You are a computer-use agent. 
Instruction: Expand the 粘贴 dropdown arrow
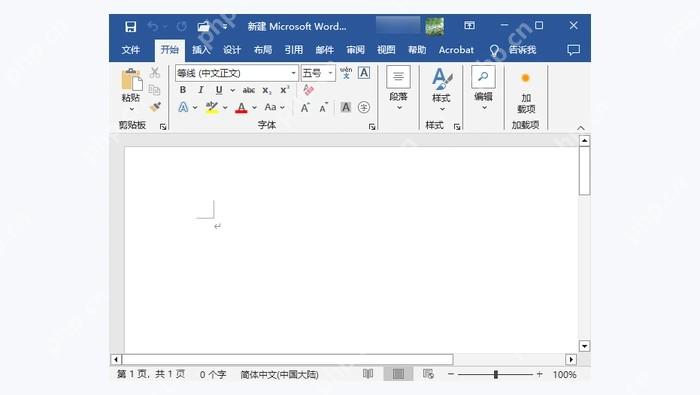coord(132,109)
